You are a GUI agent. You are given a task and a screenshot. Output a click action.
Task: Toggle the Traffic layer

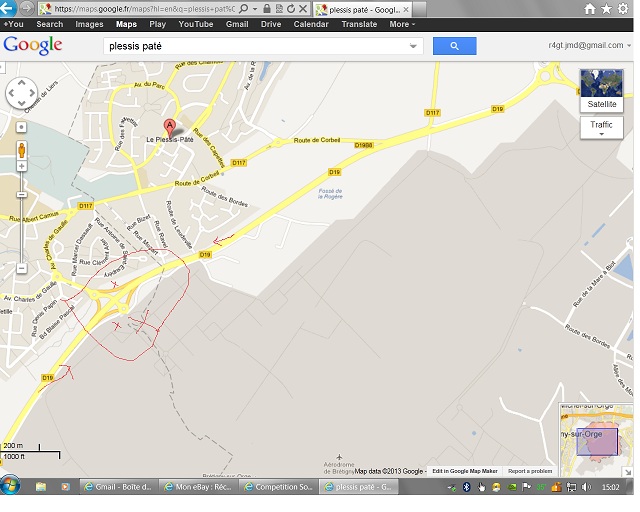[x=601, y=127]
